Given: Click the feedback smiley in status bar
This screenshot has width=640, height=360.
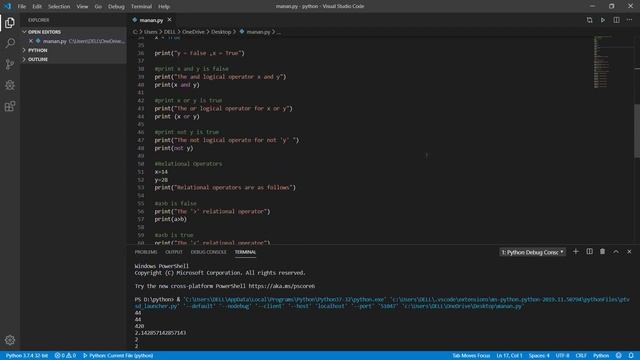Looking at the screenshot, I should (x=619, y=356).
